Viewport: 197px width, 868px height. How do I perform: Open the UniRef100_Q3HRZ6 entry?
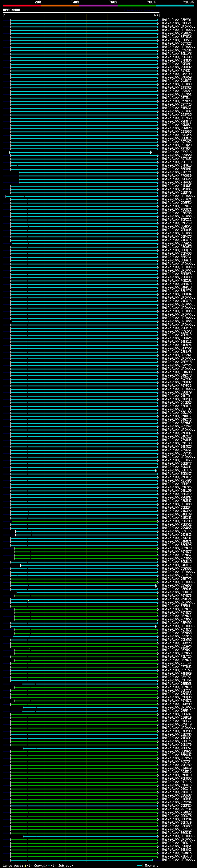coord(177,40)
